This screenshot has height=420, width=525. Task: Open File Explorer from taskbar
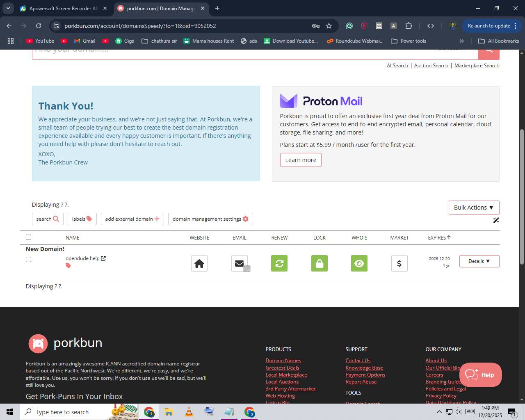[x=169, y=412]
